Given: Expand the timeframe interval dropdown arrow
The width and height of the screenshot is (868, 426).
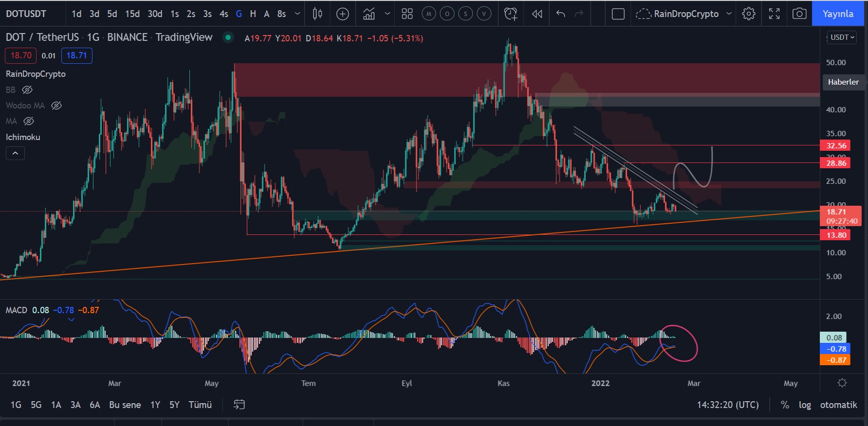Looking at the screenshot, I should (297, 14).
